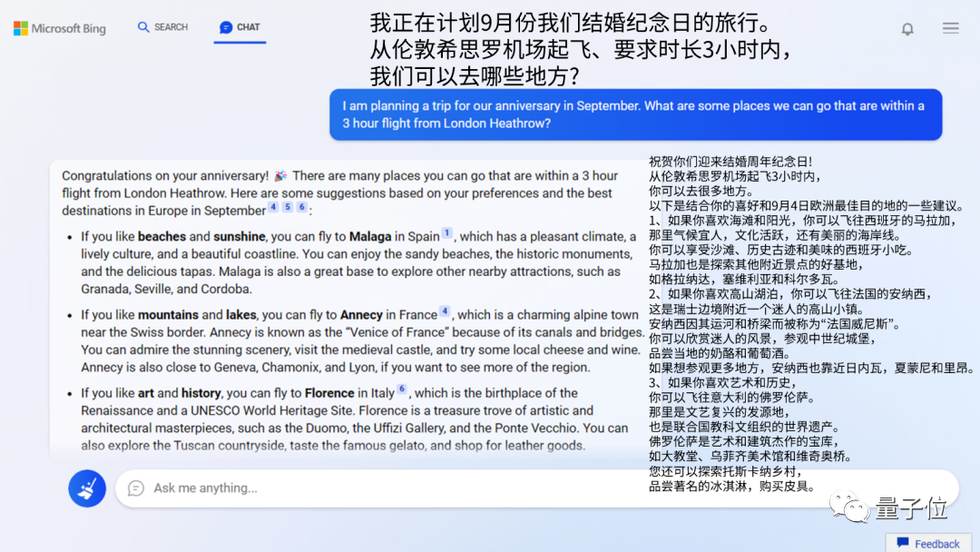980x552 pixels.
Task: Click the chat bubble icon inside the input box
Action: [x=134, y=488]
